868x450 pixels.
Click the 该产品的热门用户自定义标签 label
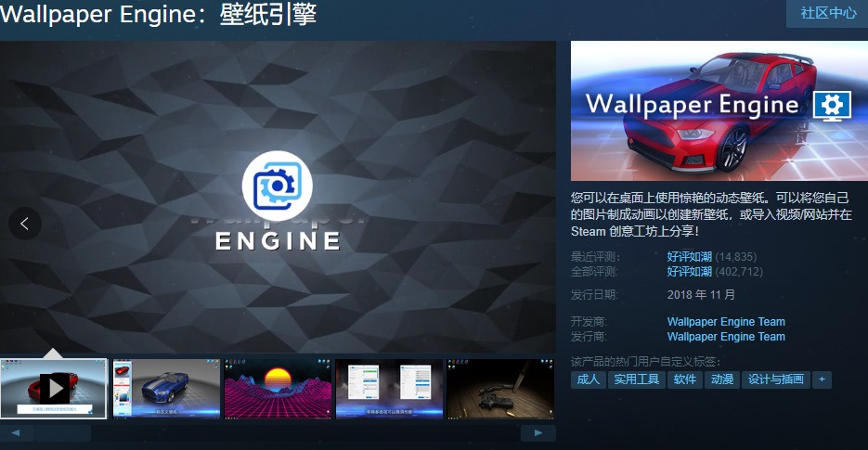click(x=645, y=362)
